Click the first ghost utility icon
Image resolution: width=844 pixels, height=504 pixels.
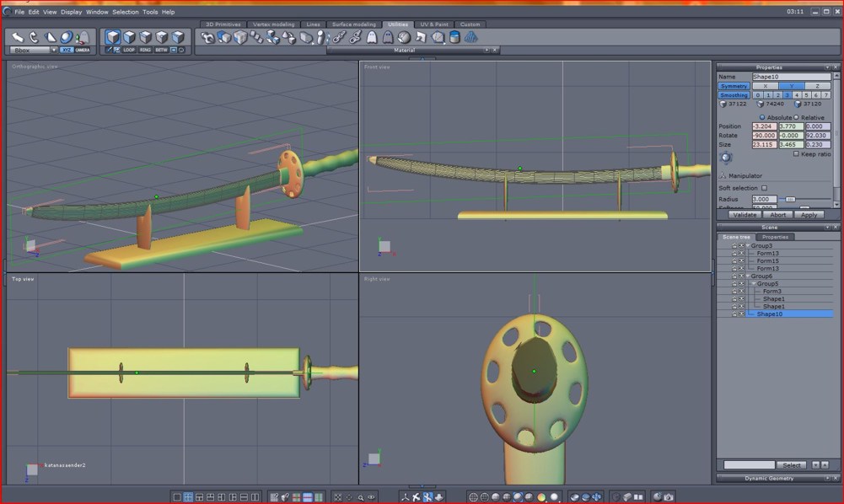tap(371, 37)
